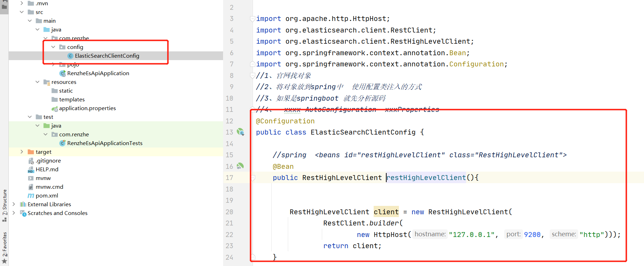Click the templates folder icon
The width and height of the screenshot is (644, 266).
(55, 99)
